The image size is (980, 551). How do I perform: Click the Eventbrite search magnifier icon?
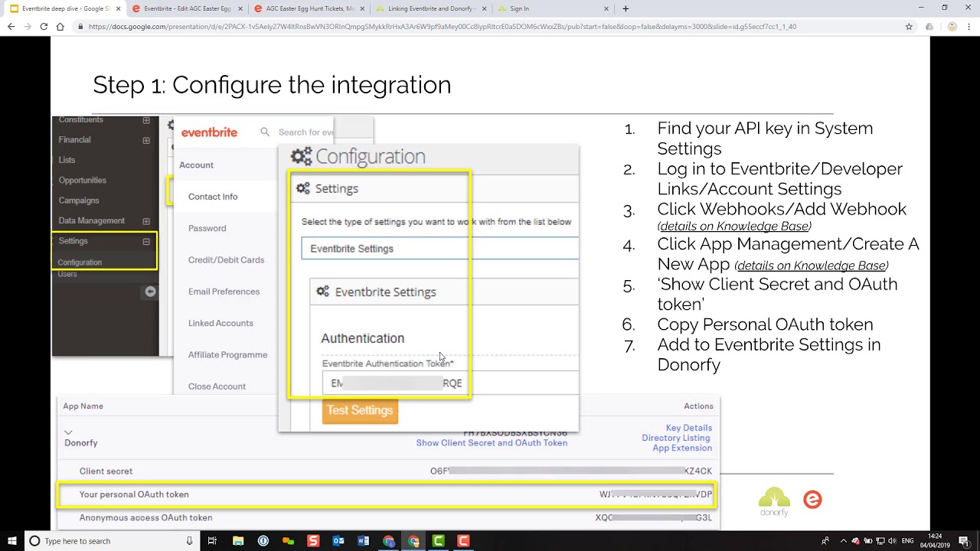(x=265, y=132)
